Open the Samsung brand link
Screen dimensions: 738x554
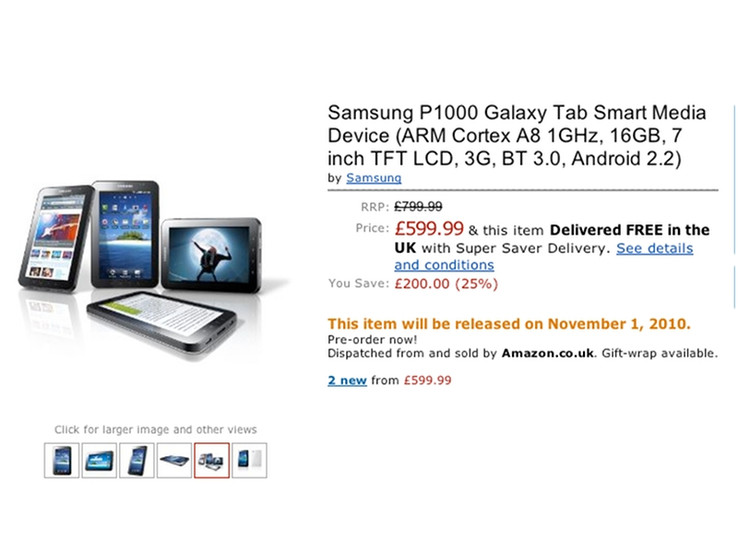(x=374, y=178)
